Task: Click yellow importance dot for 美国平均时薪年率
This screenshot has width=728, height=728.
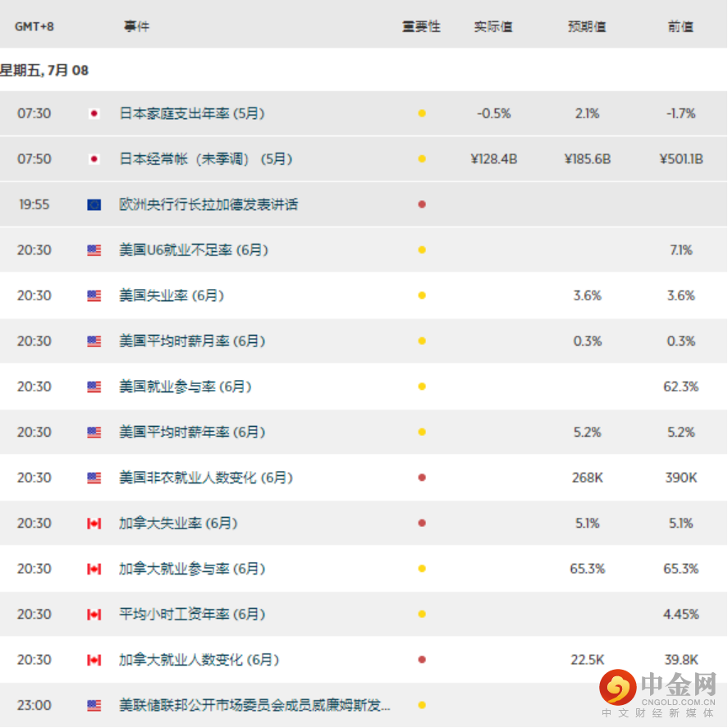Action: pyautogui.click(x=422, y=432)
